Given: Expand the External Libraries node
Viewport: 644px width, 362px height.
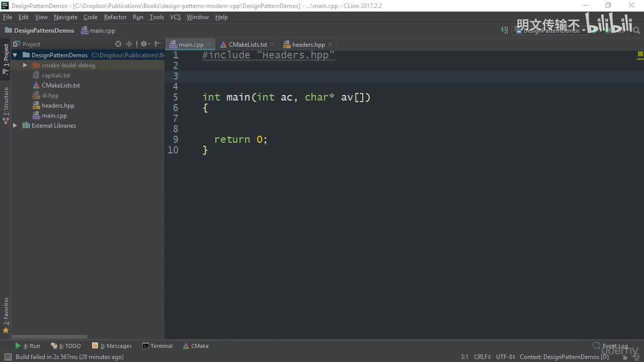Looking at the screenshot, I should (15, 126).
